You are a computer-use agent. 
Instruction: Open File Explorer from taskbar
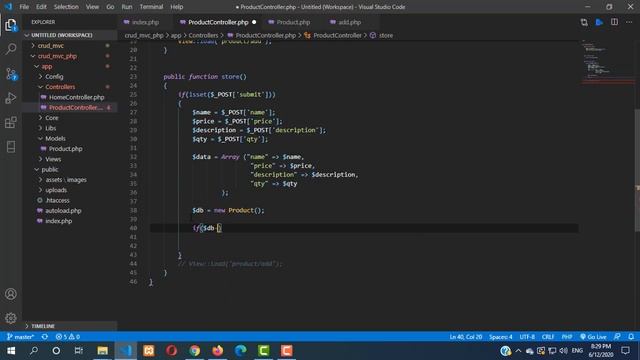102,351
